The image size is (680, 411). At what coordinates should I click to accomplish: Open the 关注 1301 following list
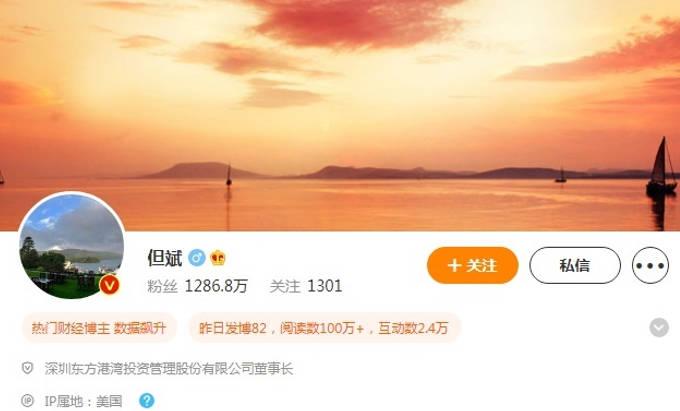pos(306,286)
